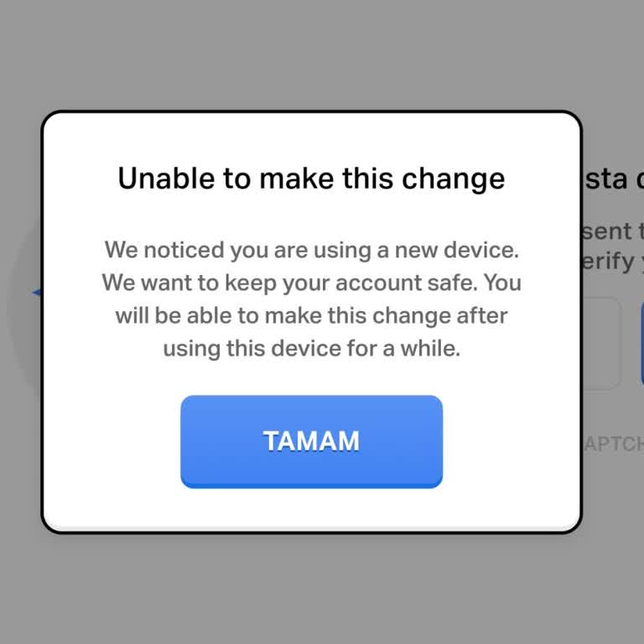Click the dimmed CAPTCHA text behind dialog
Screen dimensions: 644x644
pyautogui.click(x=613, y=444)
